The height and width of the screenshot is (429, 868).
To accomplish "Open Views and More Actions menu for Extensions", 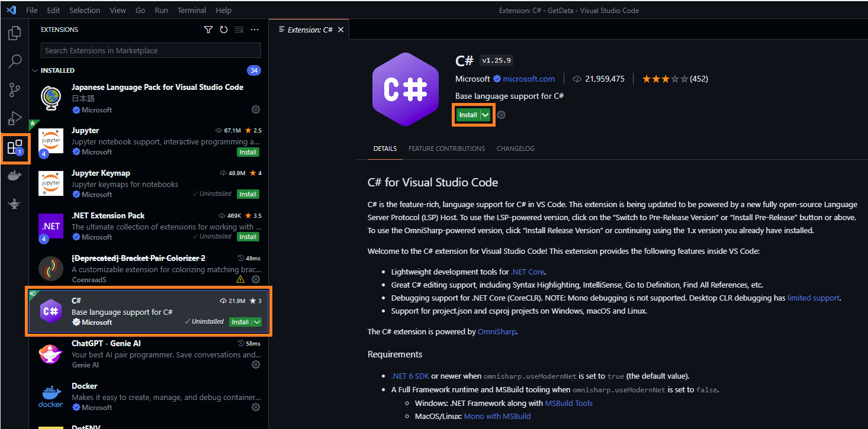I will pyautogui.click(x=254, y=29).
